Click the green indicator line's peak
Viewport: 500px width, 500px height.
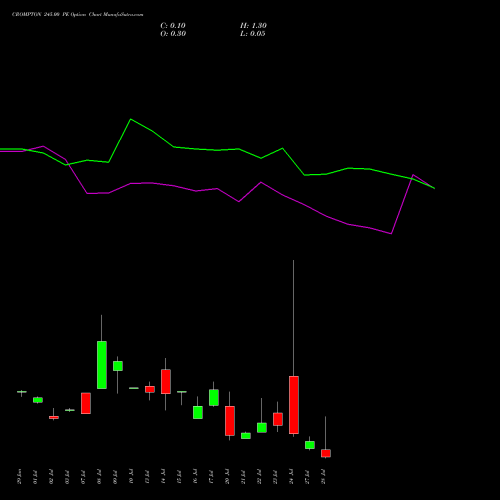tap(131, 119)
